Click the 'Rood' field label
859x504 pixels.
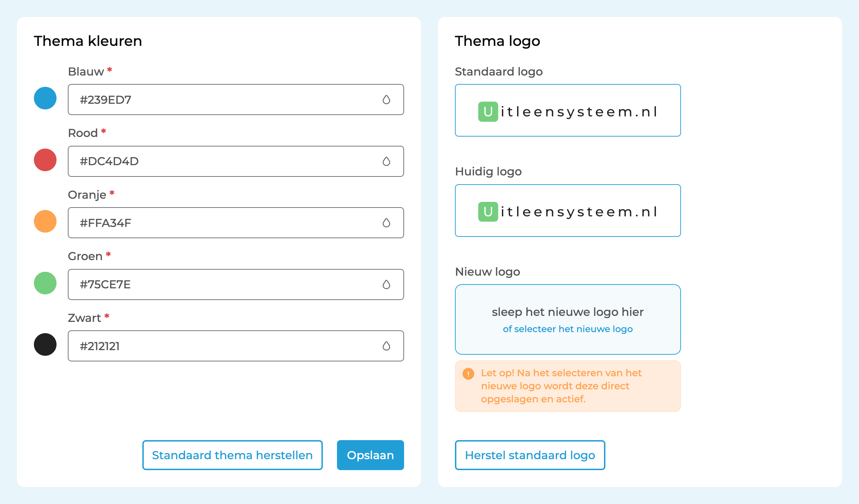click(x=83, y=133)
